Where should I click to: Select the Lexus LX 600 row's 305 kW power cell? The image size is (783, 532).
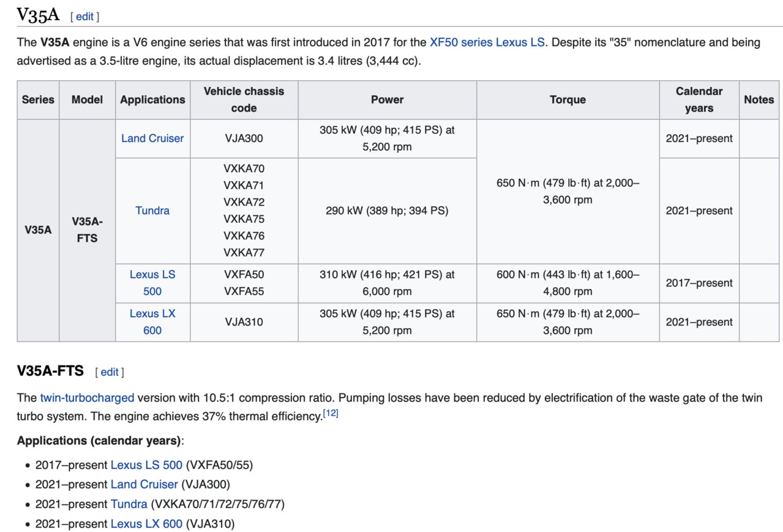387,322
